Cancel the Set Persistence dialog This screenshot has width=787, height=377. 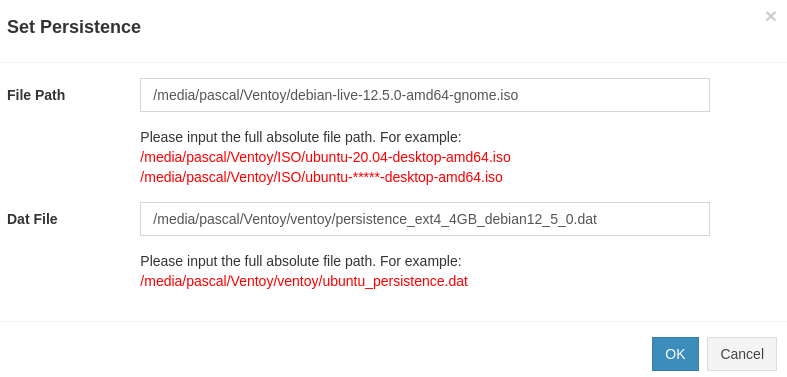click(x=742, y=354)
